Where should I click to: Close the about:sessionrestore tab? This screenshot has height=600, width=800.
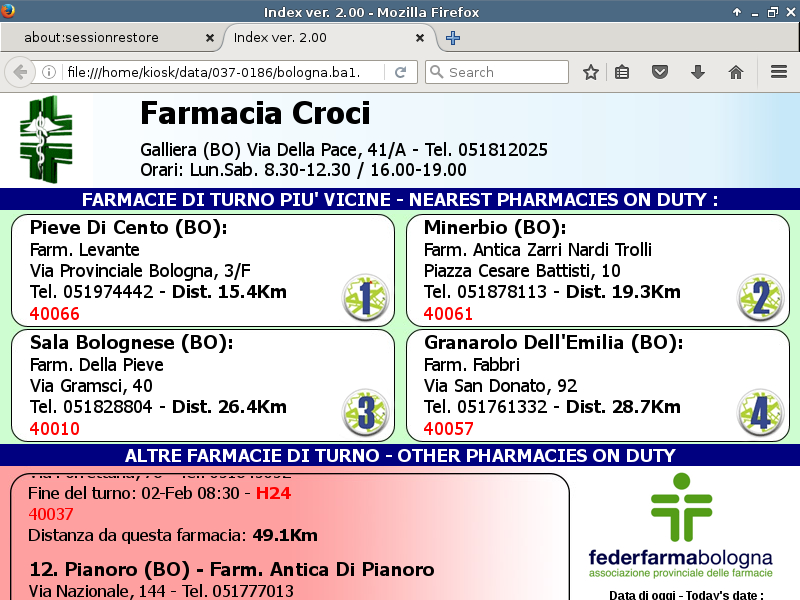tap(210, 38)
